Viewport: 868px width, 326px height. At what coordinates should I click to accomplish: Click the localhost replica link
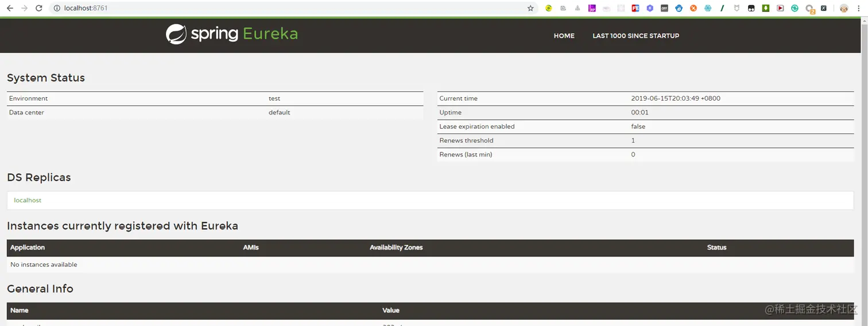click(28, 200)
